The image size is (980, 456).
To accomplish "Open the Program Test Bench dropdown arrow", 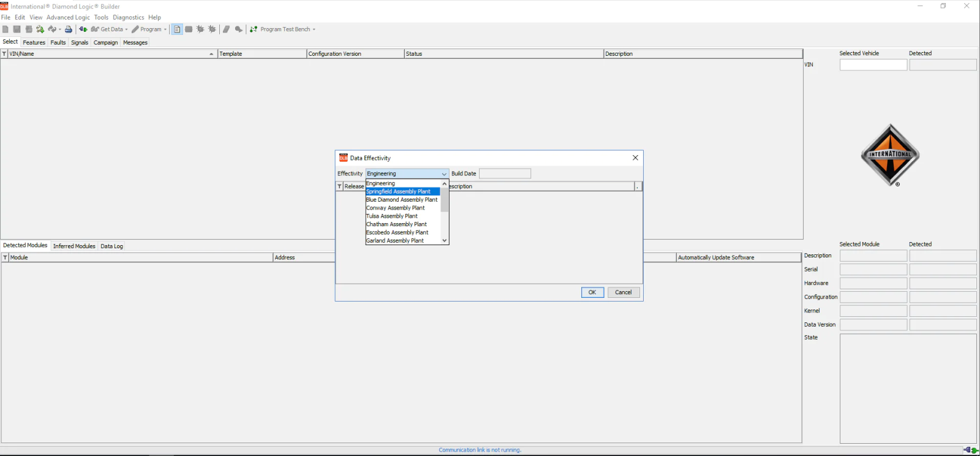I will (x=314, y=29).
